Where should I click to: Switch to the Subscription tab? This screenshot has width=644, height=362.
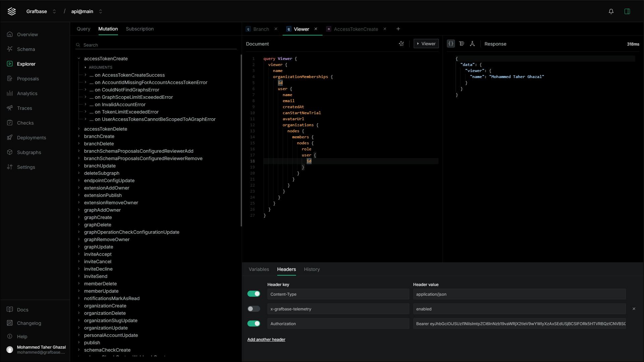coord(139,29)
